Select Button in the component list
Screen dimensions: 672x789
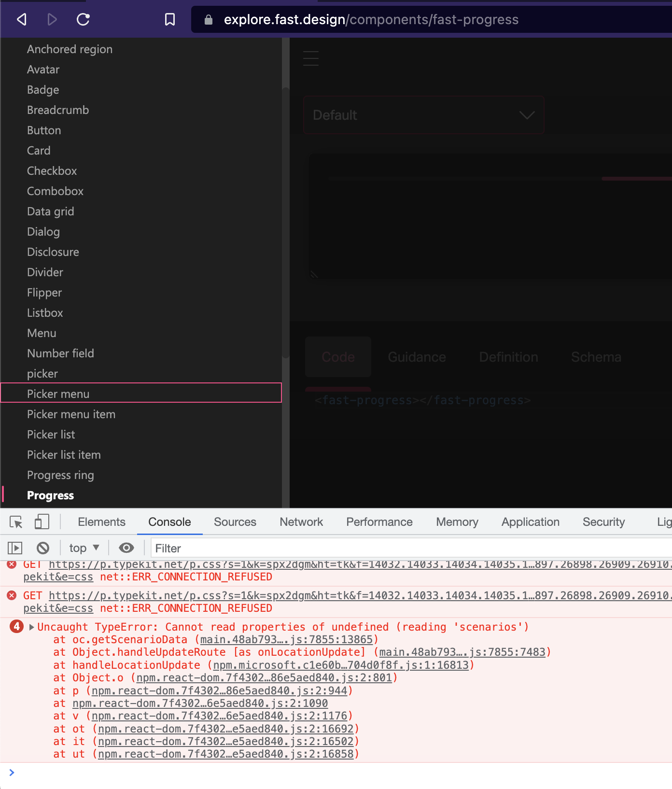(x=44, y=130)
